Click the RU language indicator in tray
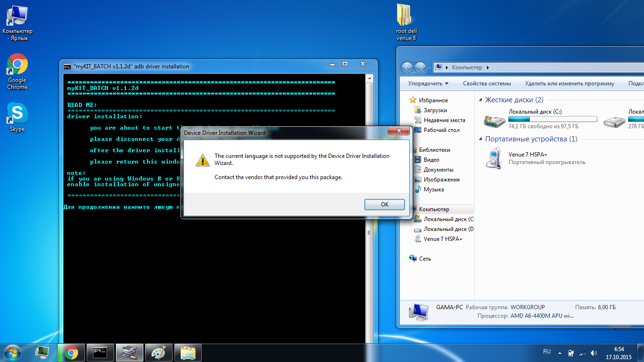The height and width of the screenshot is (362, 644). coord(547,352)
